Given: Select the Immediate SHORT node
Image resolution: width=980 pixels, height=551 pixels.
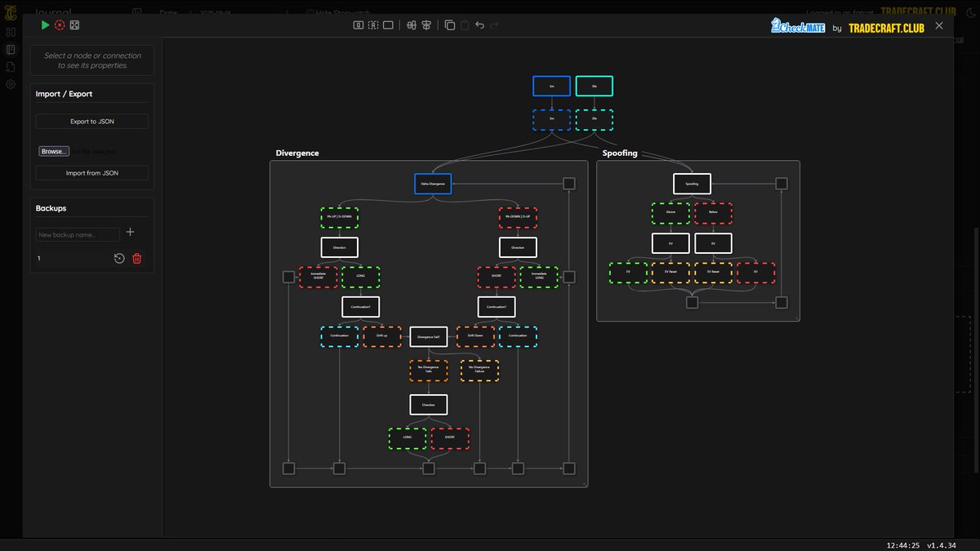Looking at the screenshot, I should [x=318, y=277].
